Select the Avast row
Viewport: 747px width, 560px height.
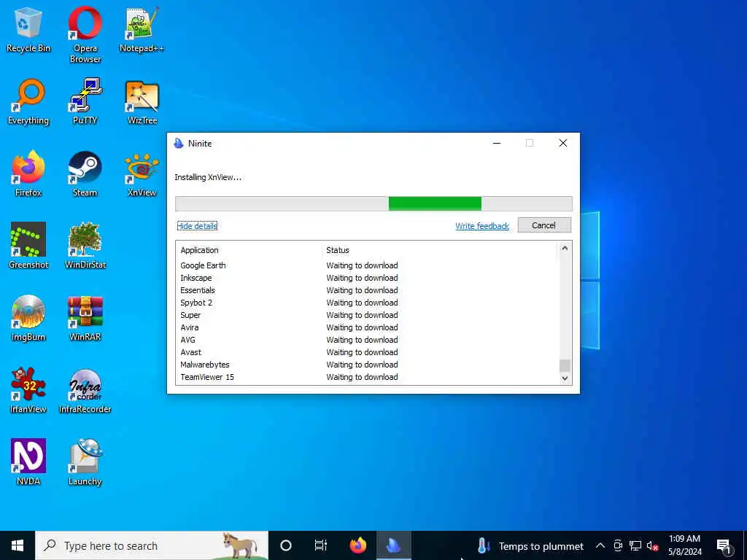coord(367,352)
